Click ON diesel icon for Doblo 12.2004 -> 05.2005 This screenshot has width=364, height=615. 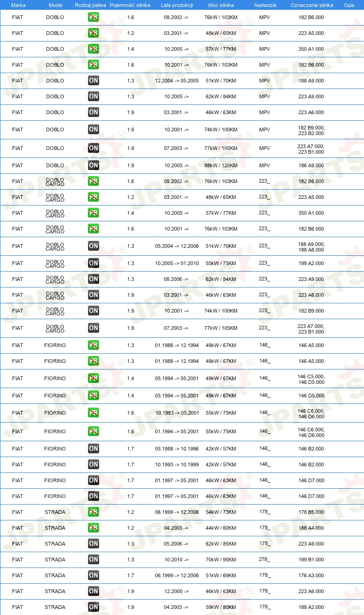pos(94,81)
